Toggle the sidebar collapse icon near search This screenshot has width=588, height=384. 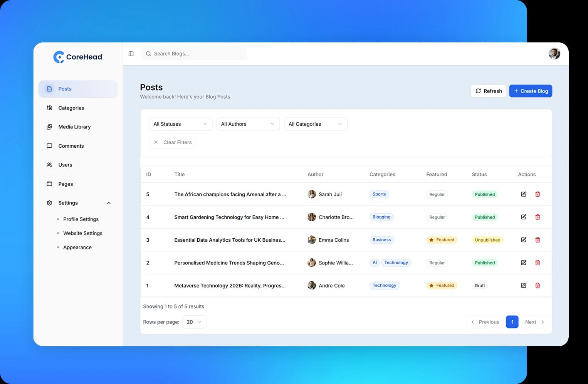click(131, 54)
